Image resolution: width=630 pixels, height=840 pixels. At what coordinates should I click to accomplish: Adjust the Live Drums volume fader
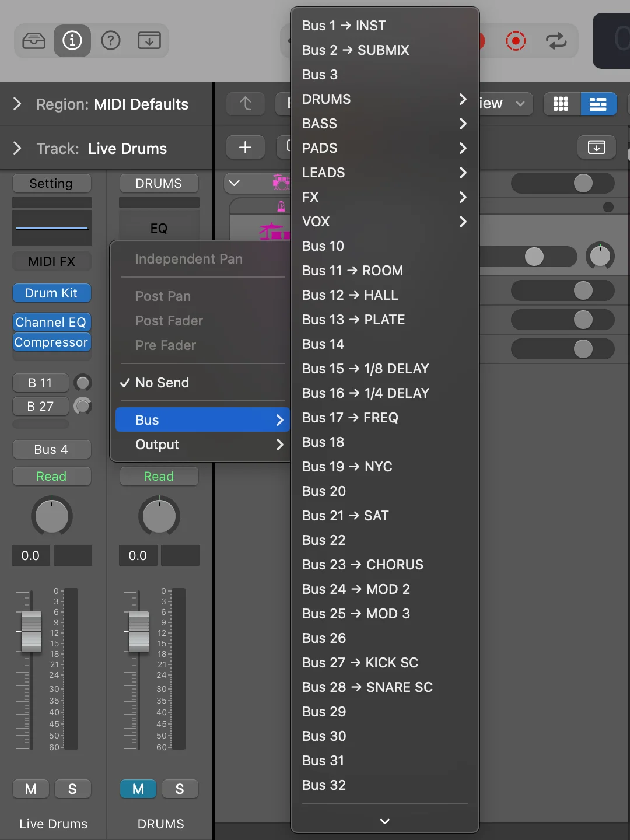click(32, 632)
